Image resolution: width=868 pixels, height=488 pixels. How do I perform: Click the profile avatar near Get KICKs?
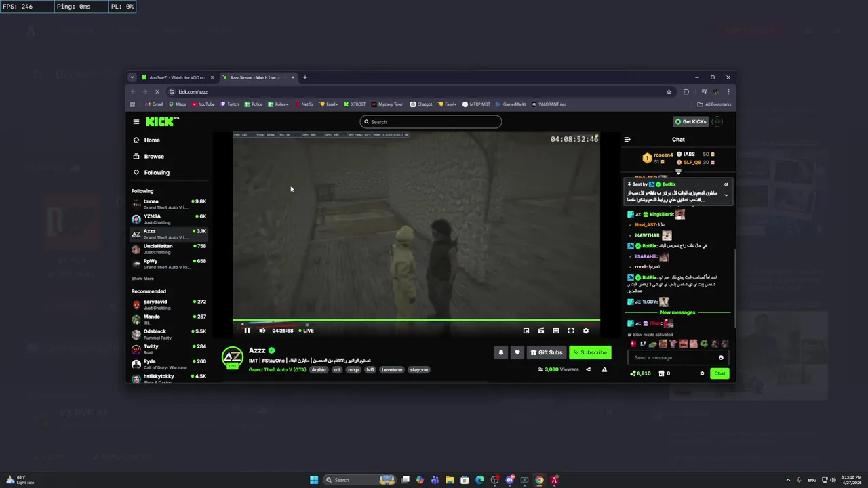pos(717,122)
